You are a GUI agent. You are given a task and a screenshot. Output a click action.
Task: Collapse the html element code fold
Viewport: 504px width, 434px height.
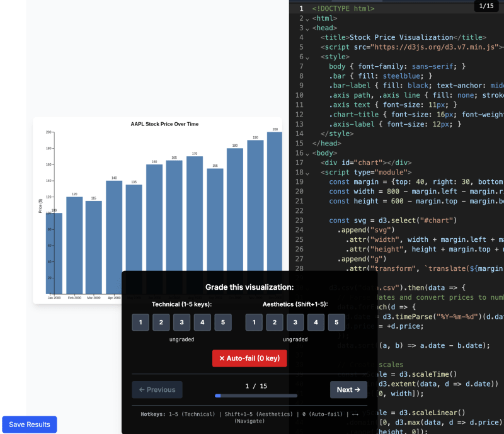click(x=306, y=18)
